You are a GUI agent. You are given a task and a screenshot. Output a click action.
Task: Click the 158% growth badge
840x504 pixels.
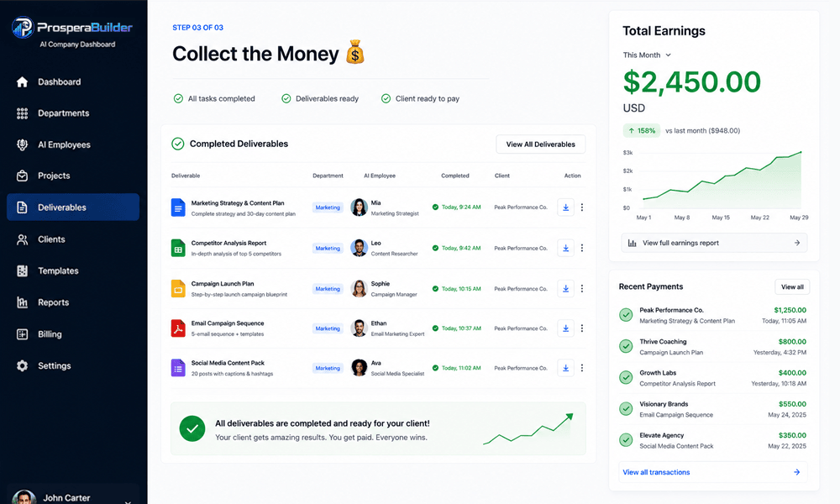(641, 131)
